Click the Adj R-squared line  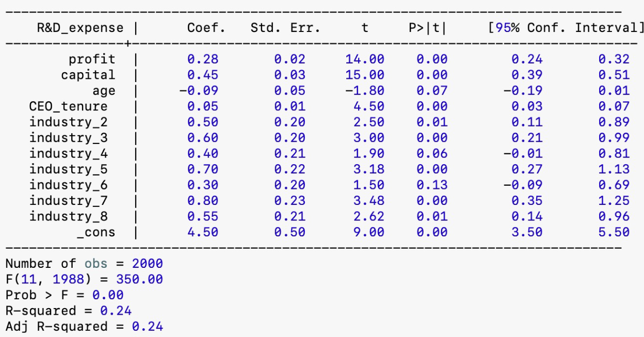click(x=84, y=327)
